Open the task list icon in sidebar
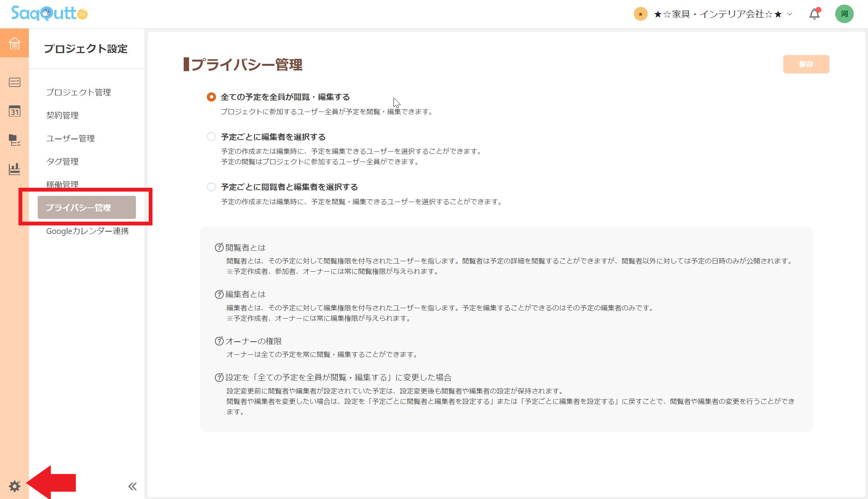The width and height of the screenshot is (868, 499). [14, 82]
